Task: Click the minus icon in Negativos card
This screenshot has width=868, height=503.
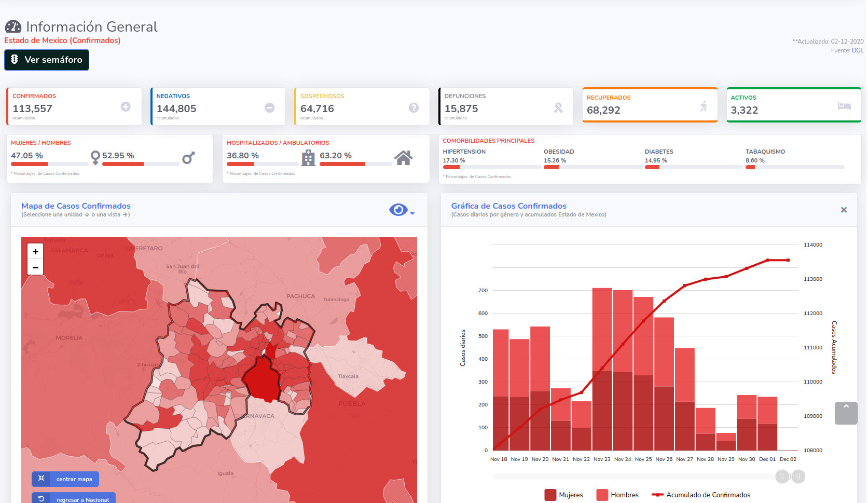Action: (x=270, y=107)
